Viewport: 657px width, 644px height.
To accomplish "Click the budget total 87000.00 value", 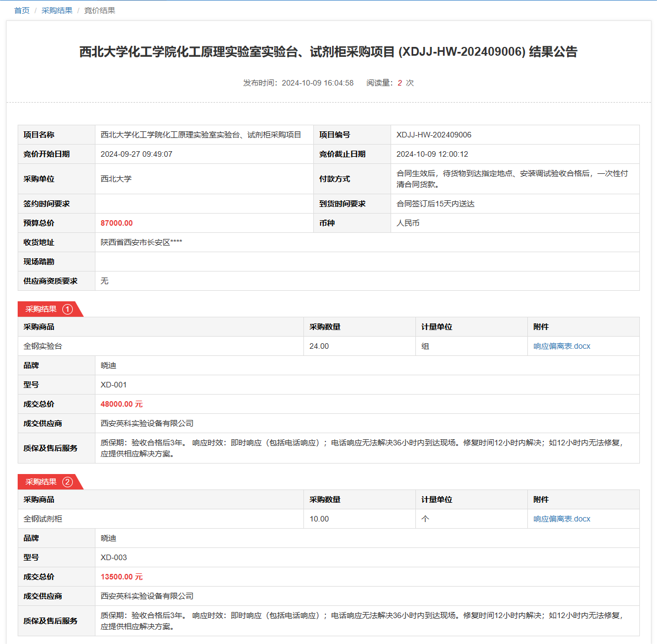I will (x=116, y=223).
